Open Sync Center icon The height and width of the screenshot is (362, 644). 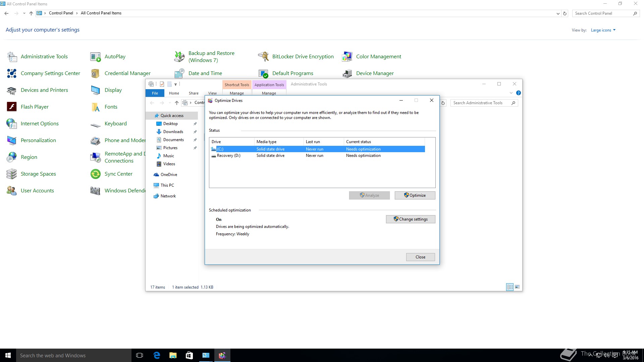click(96, 174)
